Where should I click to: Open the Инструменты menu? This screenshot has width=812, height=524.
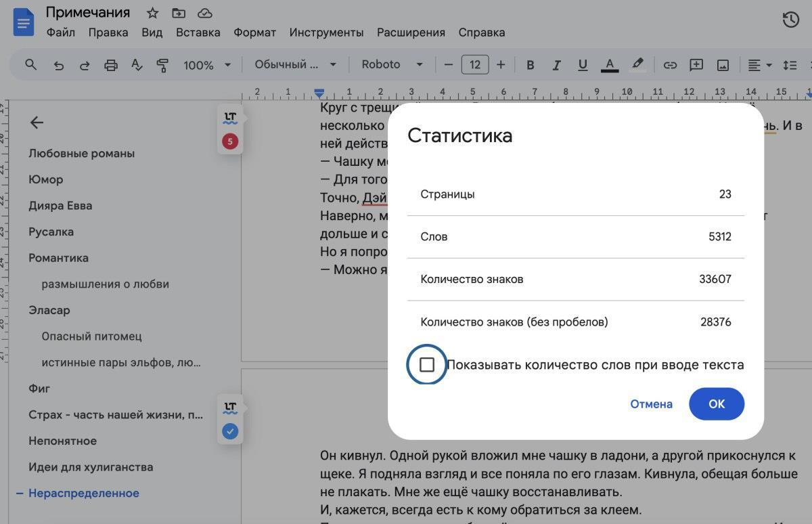pos(326,32)
